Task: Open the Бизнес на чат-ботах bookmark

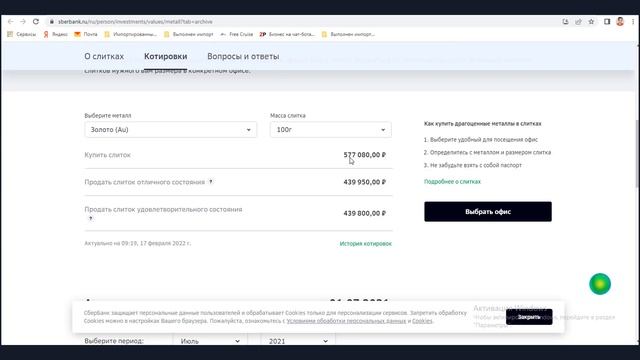Action: 287,34
